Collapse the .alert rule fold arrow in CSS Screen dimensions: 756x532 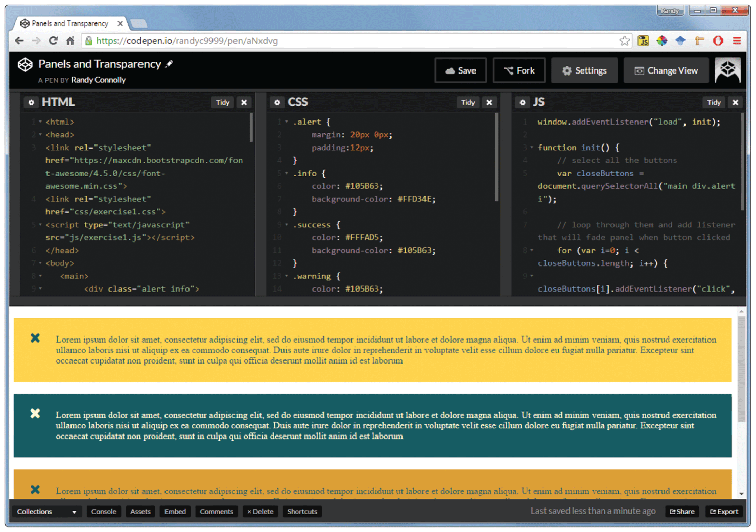[x=287, y=122]
